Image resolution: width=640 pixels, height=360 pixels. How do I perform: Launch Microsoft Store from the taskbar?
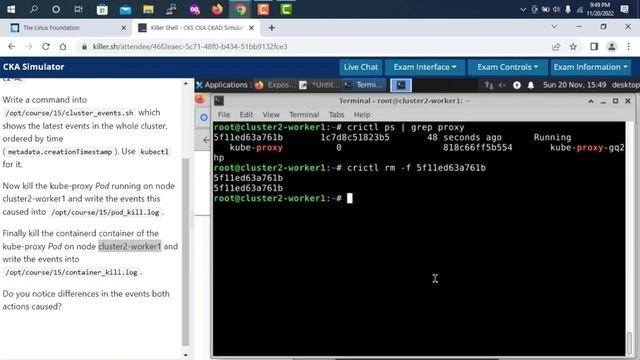(102, 9)
